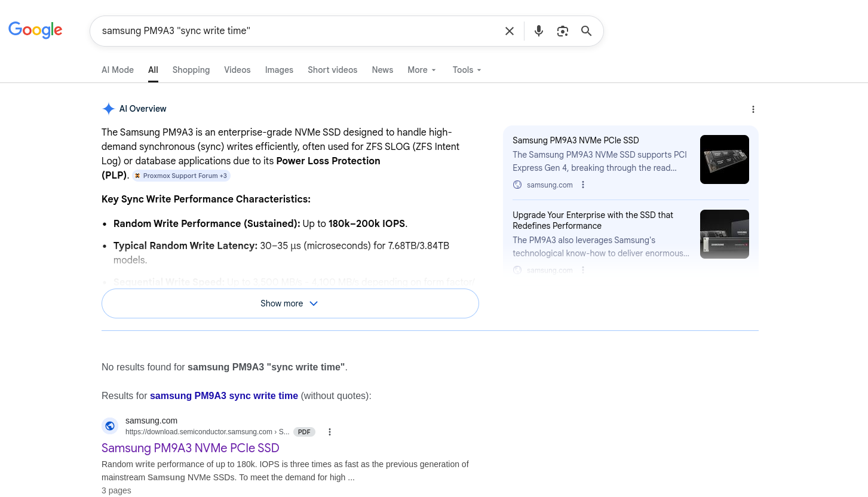Open the Shopping results tab

(191, 70)
